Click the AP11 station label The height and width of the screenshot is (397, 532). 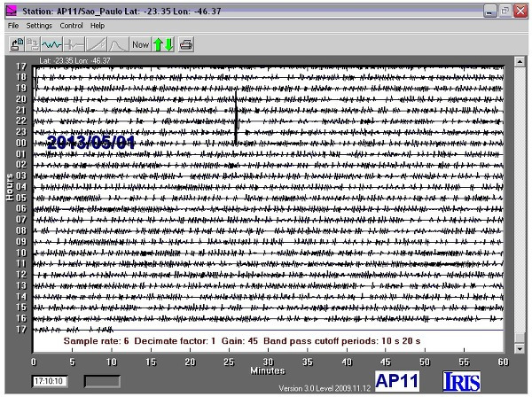coord(397,381)
